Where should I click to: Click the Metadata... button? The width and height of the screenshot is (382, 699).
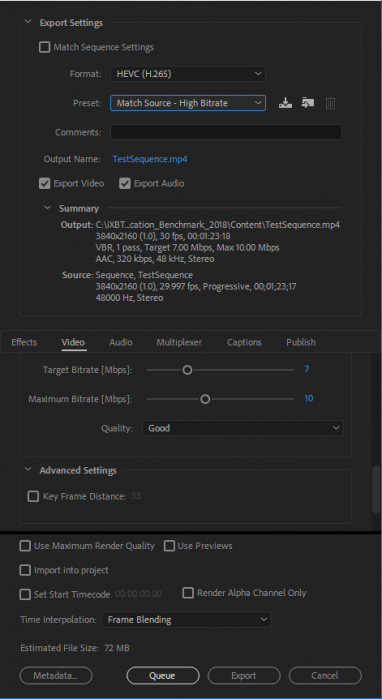tap(56, 676)
